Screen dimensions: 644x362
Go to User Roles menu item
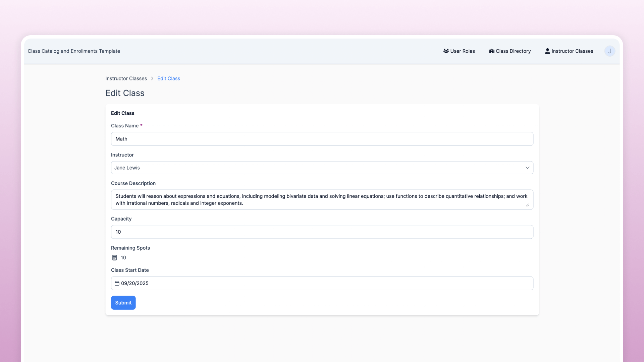coord(462,51)
